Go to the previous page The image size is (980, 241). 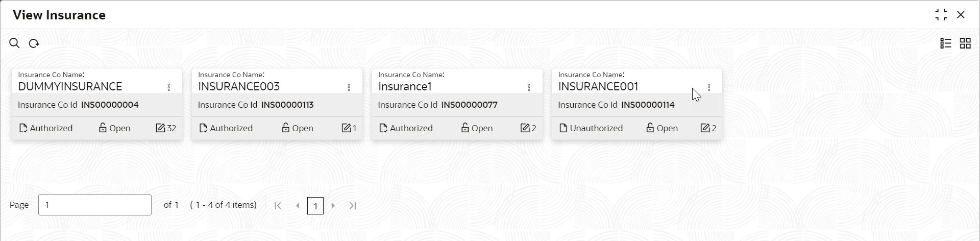(x=298, y=206)
